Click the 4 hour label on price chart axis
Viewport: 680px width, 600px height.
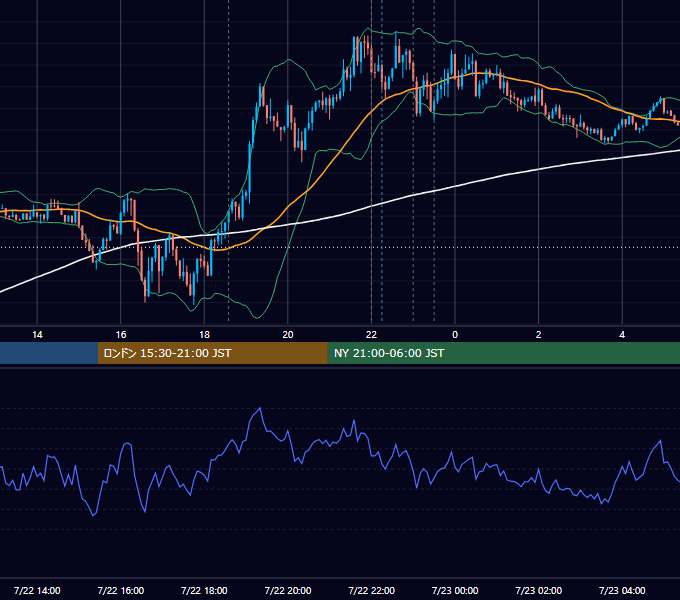[622, 335]
